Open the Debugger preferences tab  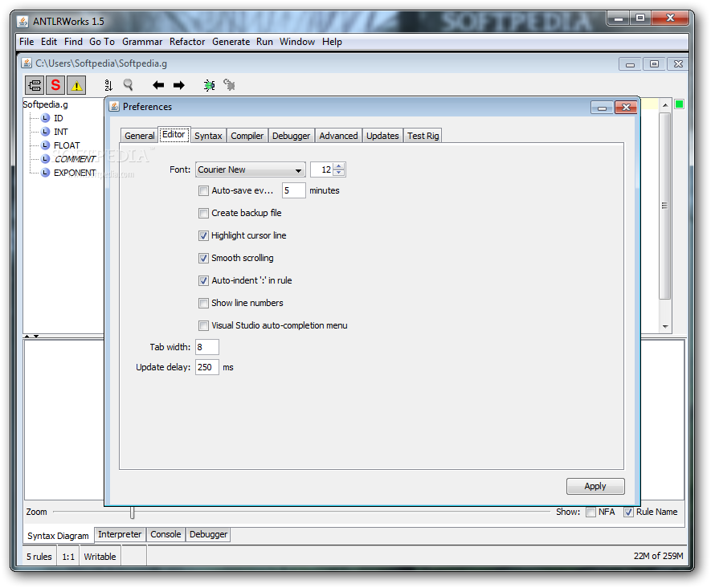(x=291, y=136)
